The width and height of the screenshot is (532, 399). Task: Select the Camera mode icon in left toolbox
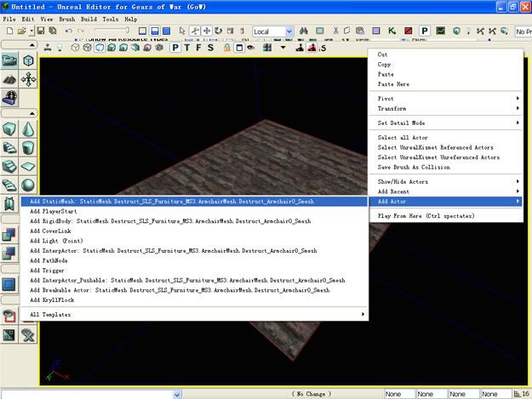tap(9, 61)
